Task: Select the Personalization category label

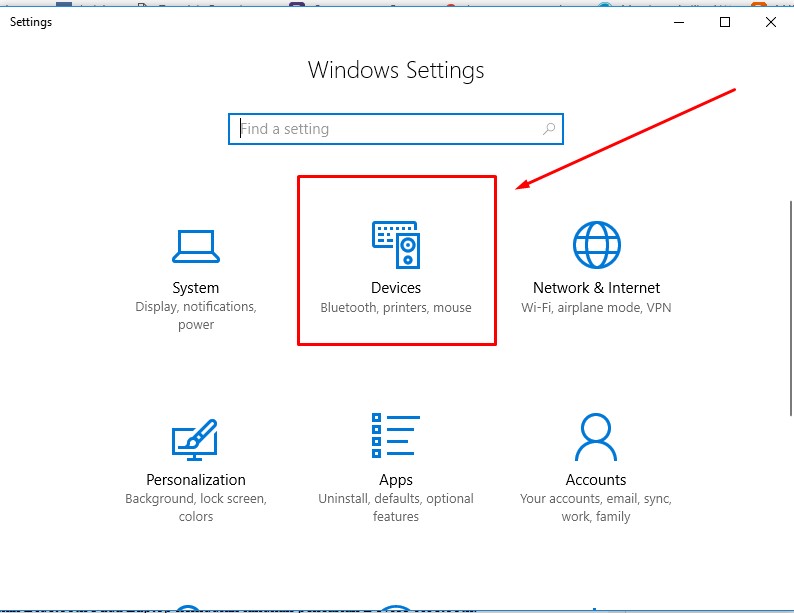Action: pos(195,479)
